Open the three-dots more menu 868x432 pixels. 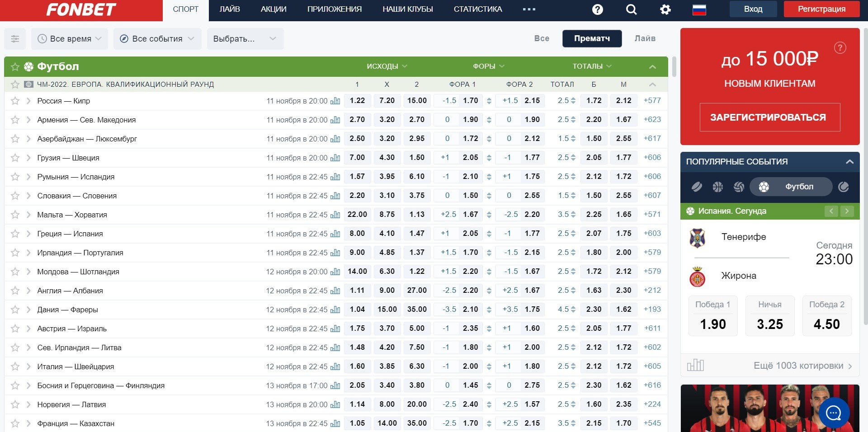pyautogui.click(x=529, y=9)
